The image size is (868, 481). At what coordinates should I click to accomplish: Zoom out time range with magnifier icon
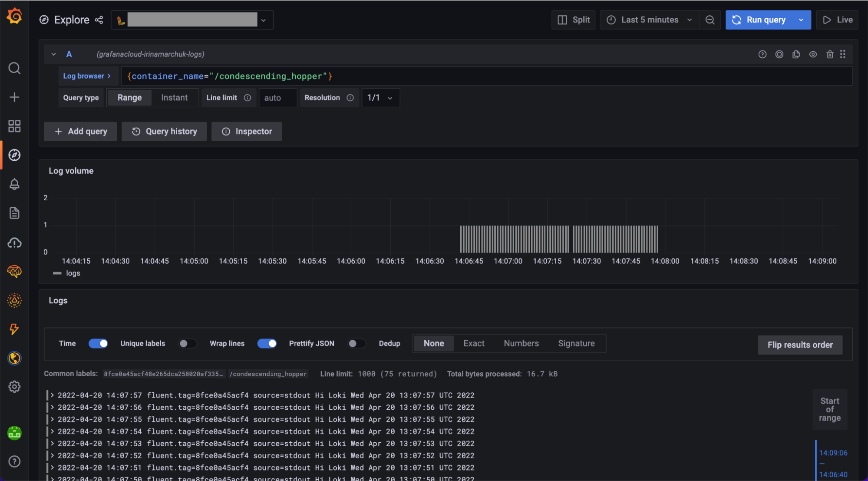[x=710, y=20]
